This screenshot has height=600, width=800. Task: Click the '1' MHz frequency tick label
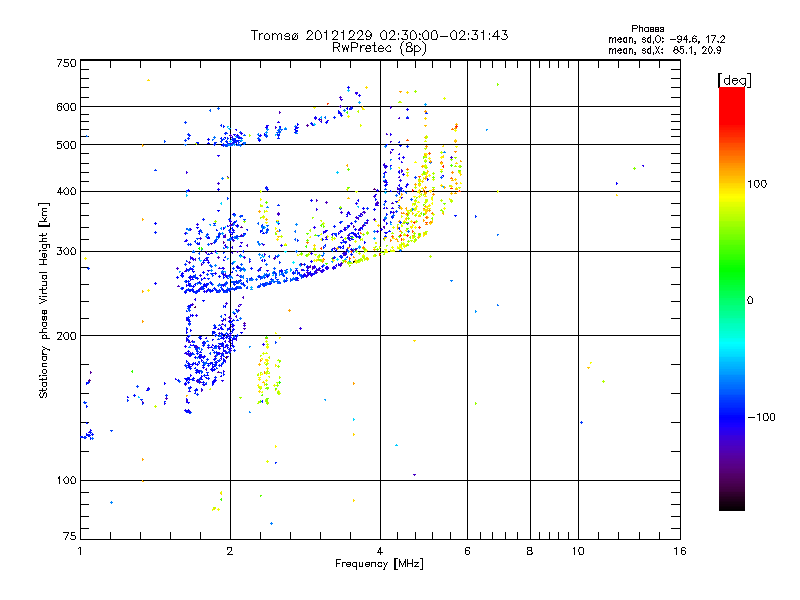click(x=80, y=552)
